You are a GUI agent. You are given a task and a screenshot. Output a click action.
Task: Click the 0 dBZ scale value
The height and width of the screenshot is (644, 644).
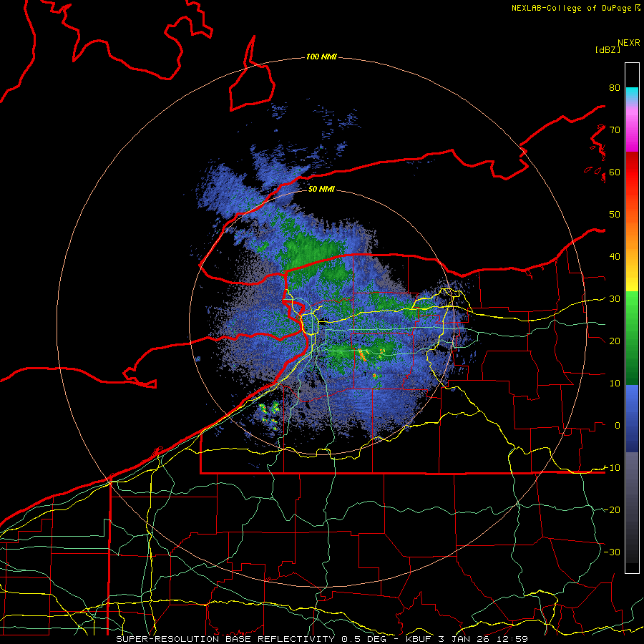(x=618, y=426)
